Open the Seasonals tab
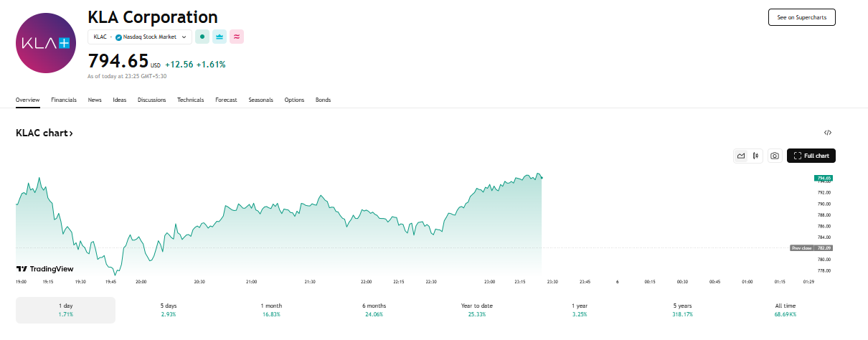The height and width of the screenshot is (340, 868). [x=261, y=100]
